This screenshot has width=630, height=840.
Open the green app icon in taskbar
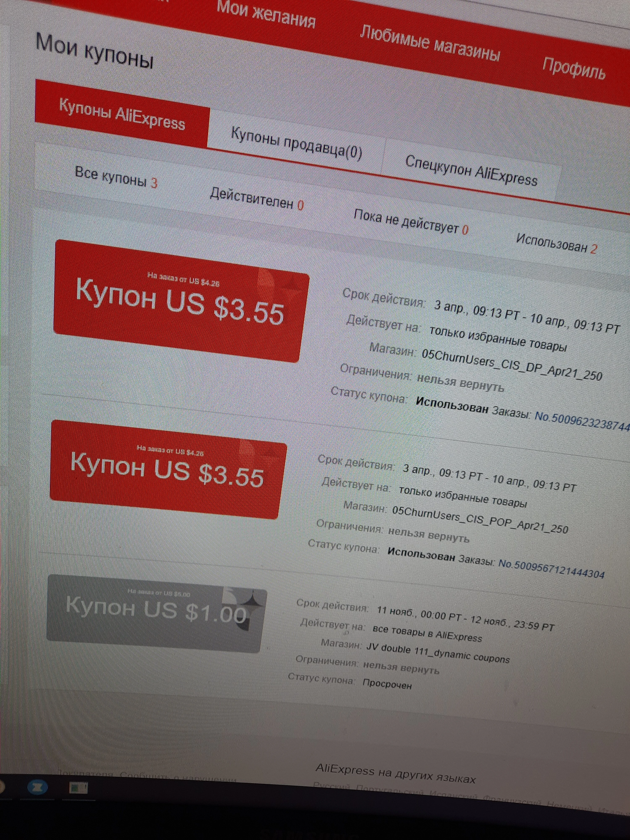[x=79, y=788]
